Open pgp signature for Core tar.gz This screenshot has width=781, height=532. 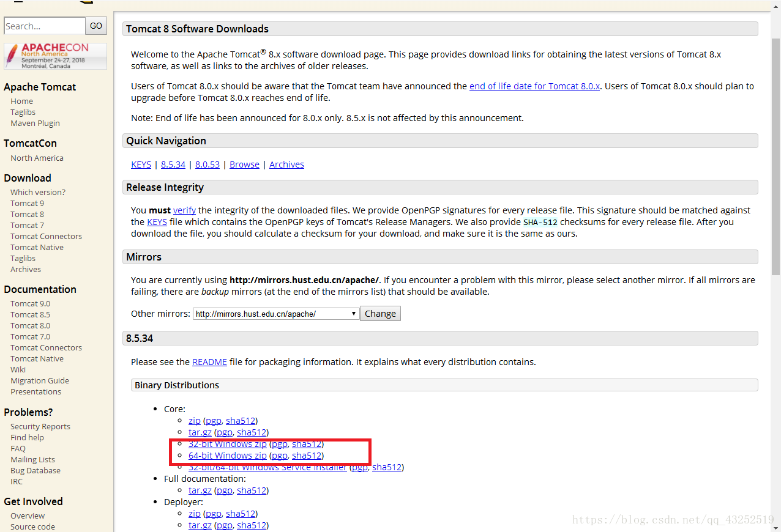tap(224, 432)
